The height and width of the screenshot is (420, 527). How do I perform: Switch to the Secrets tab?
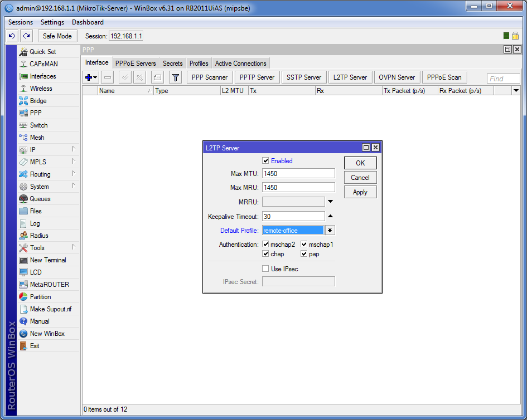pyautogui.click(x=173, y=63)
